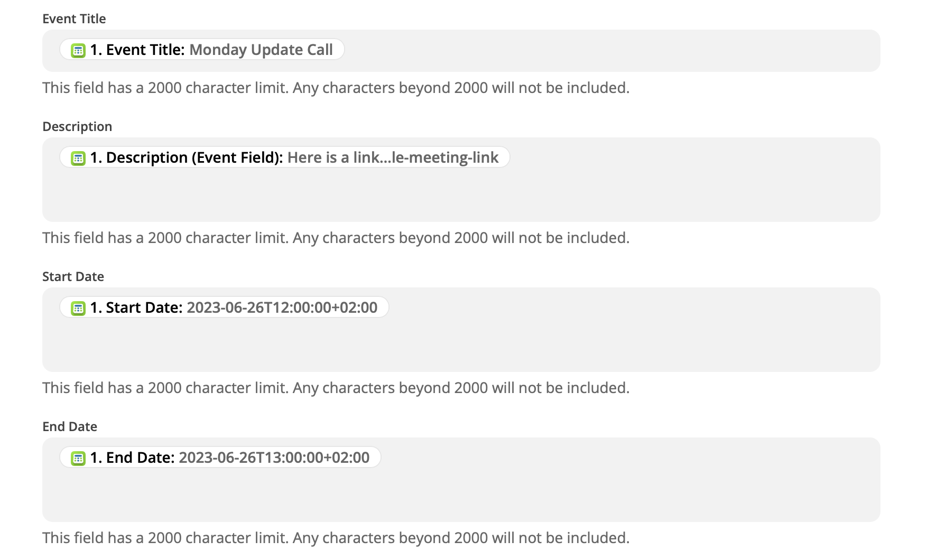Focus the empty area of the Description field
927x560 pixels.
click(461, 195)
